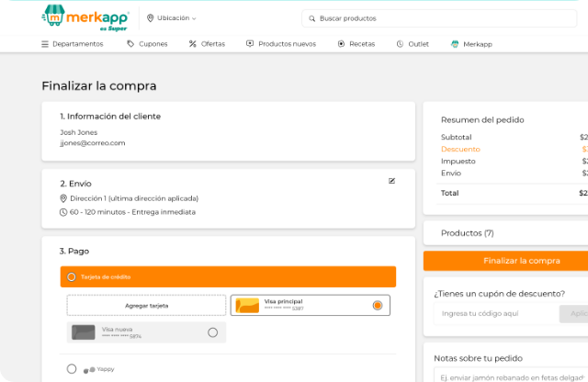Open the Outlet section
Viewport: 588px width, 382px height.
click(x=419, y=44)
